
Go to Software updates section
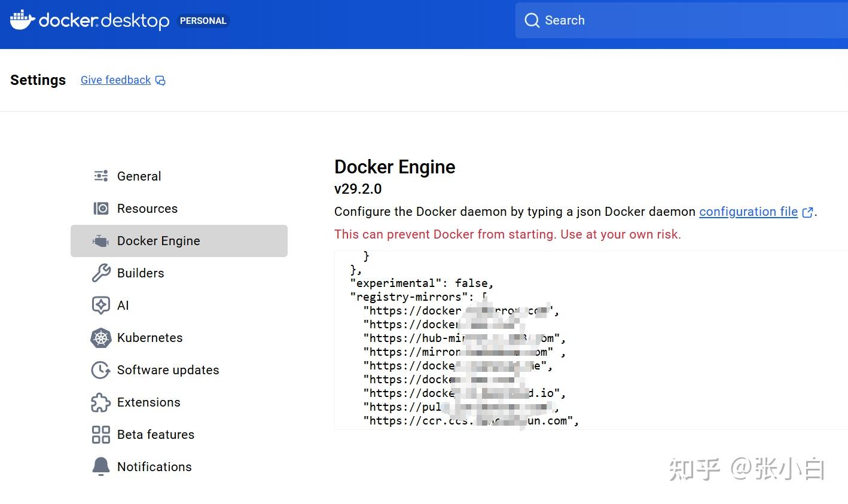[x=168, y=370]
